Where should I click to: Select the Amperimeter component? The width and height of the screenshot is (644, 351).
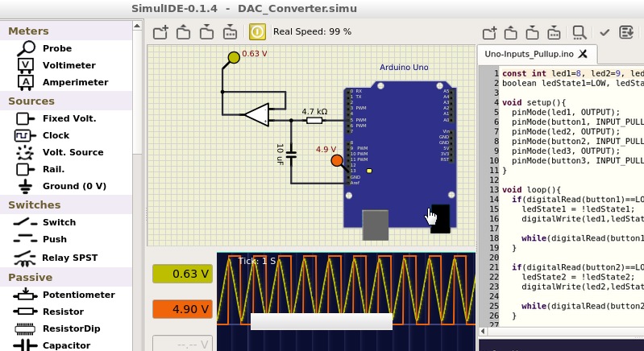(62, 82)
